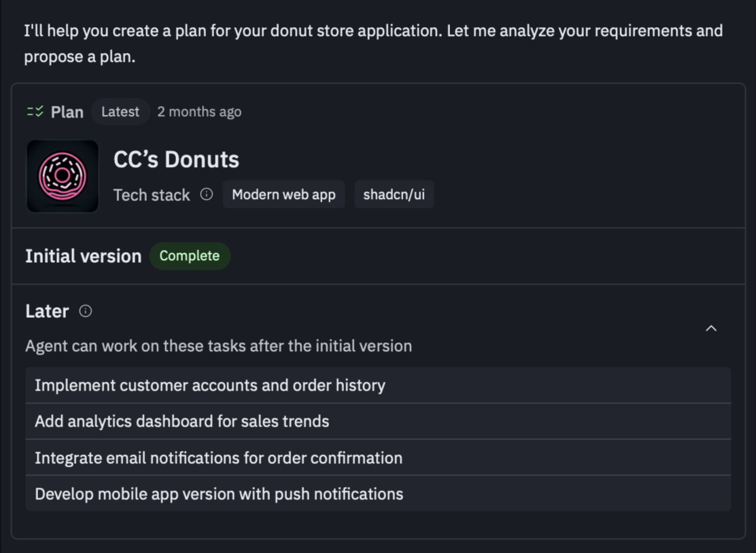The width and height of the screenshot is (756, 553).
Task: Select Implement customer accounts and order history
Action: pyautogui.click(x=210, y=385)
